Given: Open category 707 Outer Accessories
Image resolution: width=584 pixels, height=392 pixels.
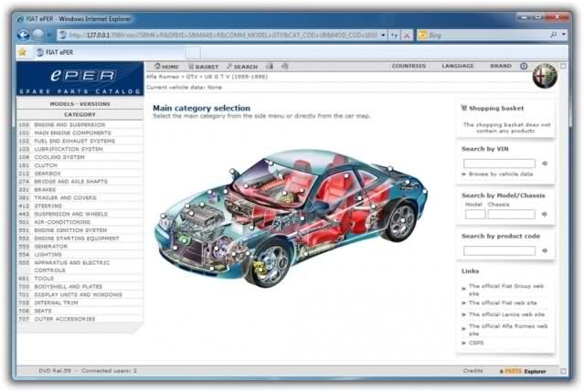Looking at the screenshot, I should (80, 319).
